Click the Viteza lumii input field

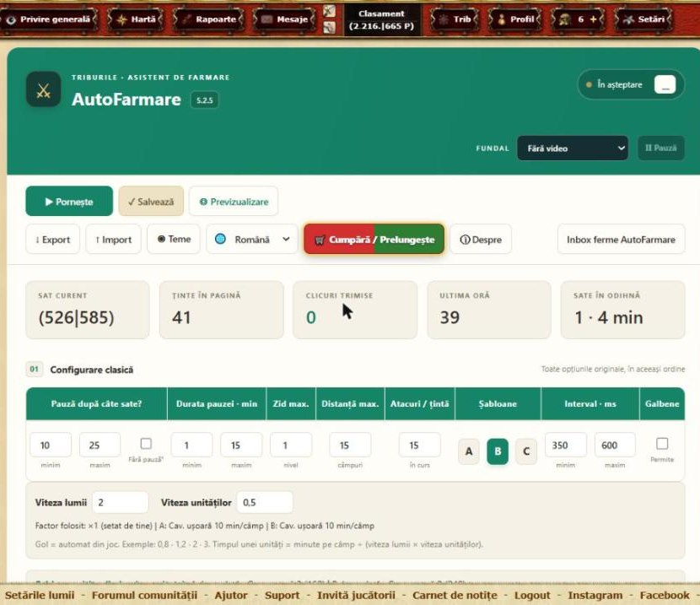pos(120,502)
